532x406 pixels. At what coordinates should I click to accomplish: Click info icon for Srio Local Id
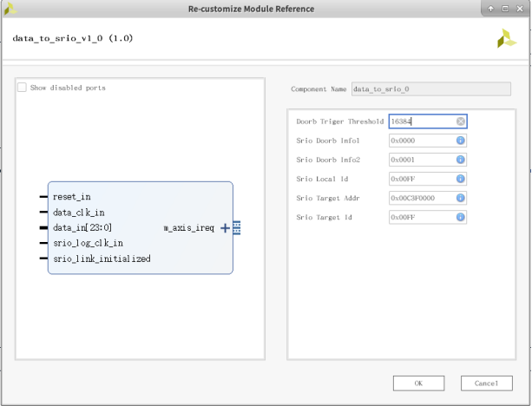(461, 179)
